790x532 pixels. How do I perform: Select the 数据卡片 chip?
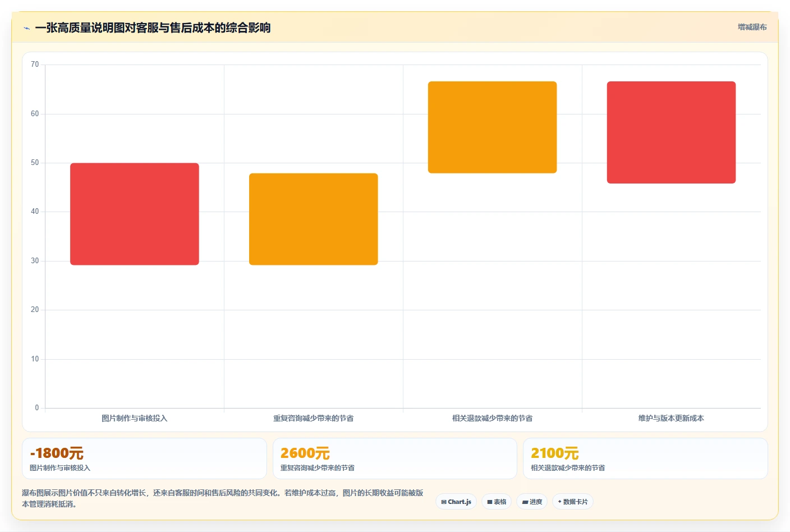click(x=573, y=502)
